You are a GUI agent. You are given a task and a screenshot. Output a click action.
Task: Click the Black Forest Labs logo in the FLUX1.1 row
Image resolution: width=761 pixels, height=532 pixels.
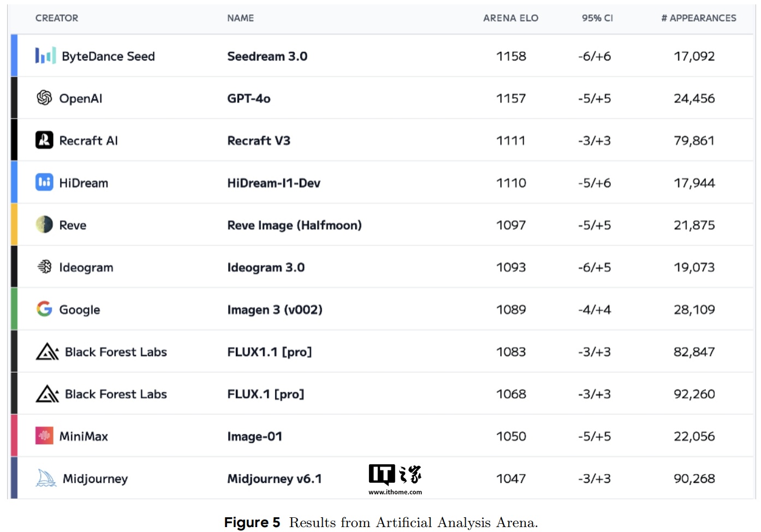pos(47,352)
